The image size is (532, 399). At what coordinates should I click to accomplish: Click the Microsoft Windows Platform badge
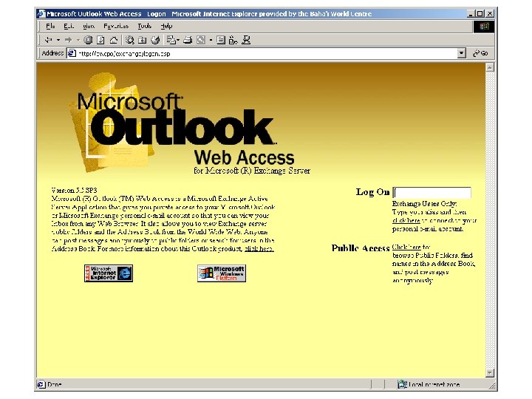tap(222, 273)
